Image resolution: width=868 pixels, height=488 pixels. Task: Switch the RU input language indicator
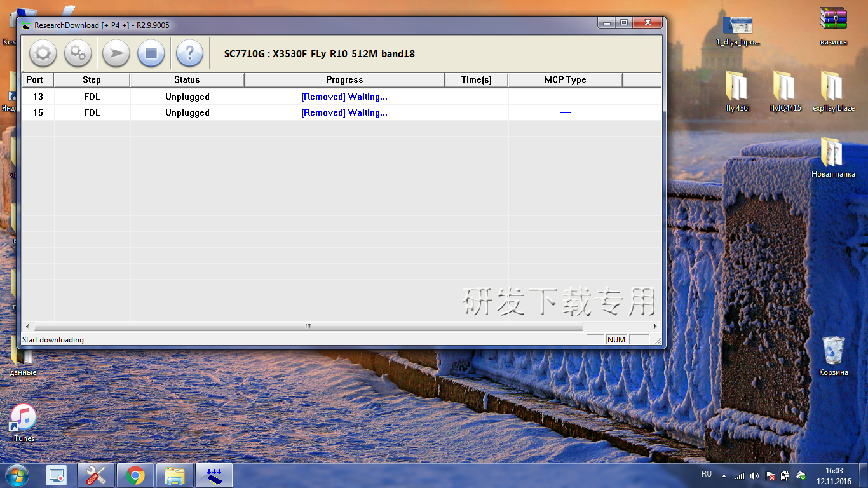[707, 474]
